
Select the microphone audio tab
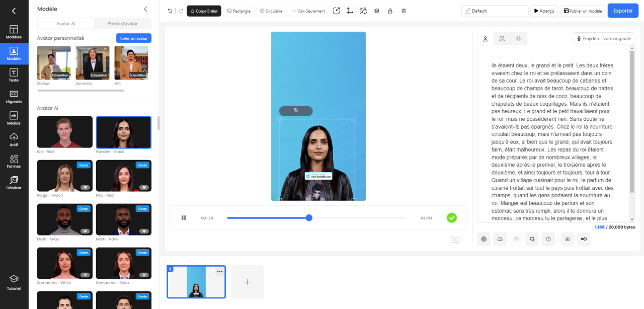(x=518, y=38)
